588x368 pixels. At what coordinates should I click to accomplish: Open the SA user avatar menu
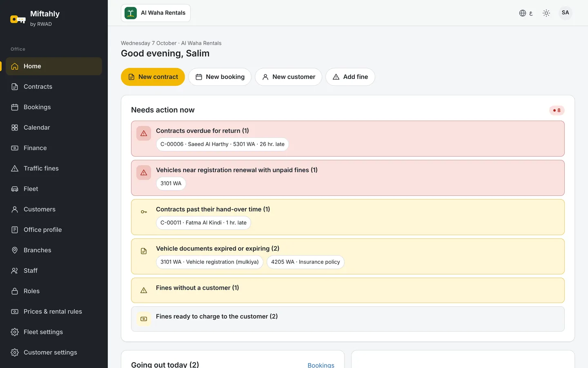point(565,13)
